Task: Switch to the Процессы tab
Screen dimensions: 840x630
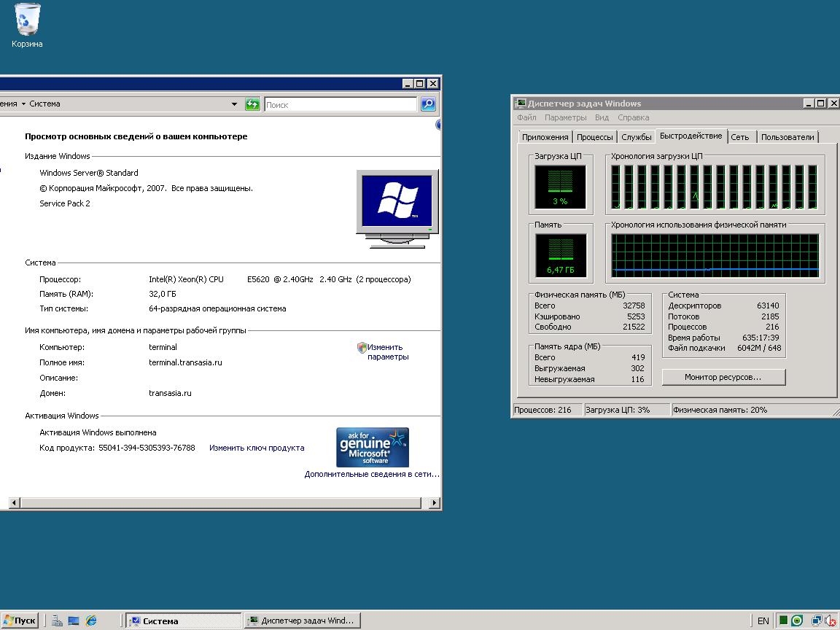Action: point(595,137)
